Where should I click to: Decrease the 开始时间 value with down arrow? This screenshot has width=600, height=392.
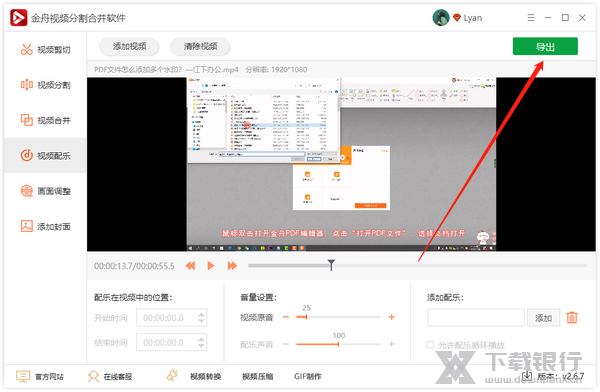coord(201,321)
